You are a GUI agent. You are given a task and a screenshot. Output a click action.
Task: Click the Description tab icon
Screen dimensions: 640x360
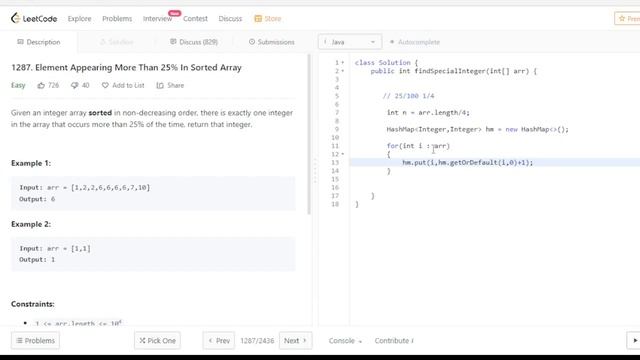(20, 42)
